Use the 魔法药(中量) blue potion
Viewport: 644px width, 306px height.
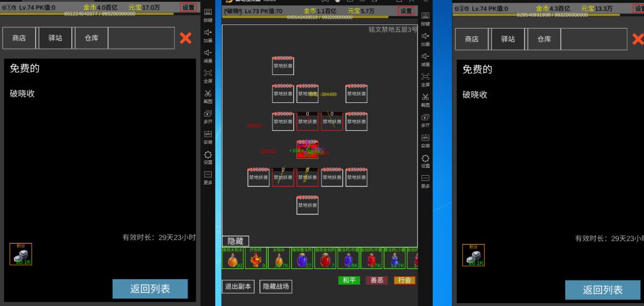(x=348, y=258)
